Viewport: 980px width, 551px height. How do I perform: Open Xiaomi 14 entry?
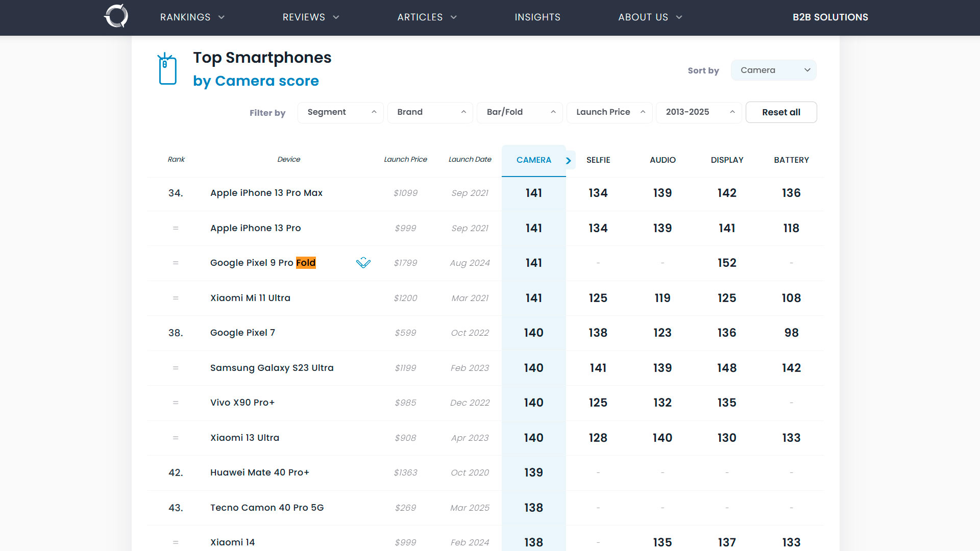pos(232,542)
